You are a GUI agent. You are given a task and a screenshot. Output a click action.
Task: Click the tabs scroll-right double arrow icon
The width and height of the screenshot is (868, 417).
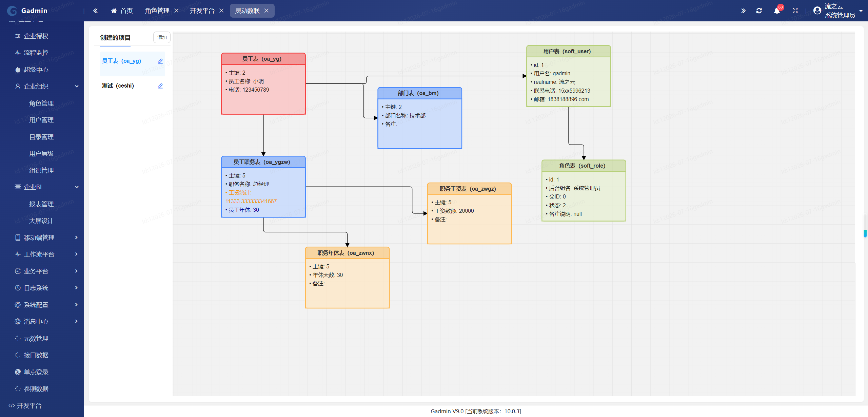coord(743,11)
